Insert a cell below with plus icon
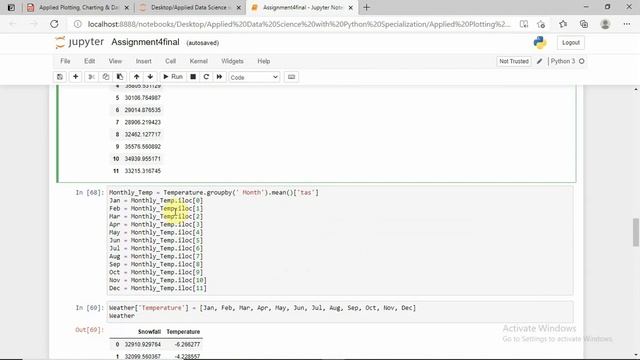The width and height of the screenshot is (640, 360). (x=76, y=77)
